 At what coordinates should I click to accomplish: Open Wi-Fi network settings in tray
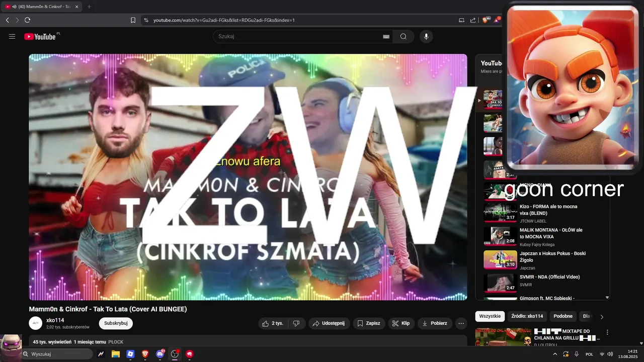602,354
